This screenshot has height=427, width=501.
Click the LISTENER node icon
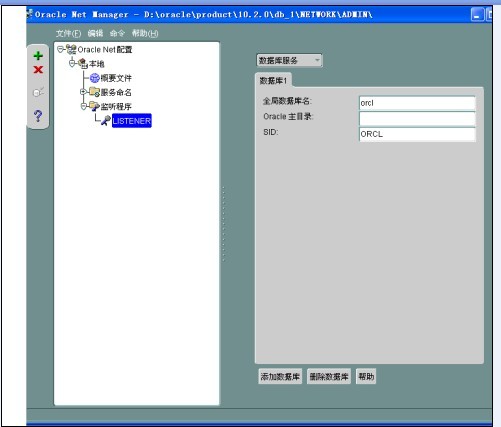106,120
